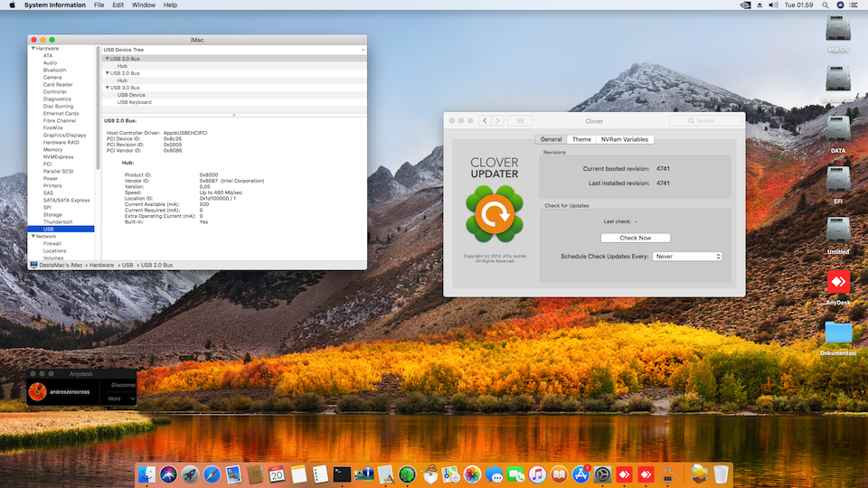The width and height of the screenshot is (868, 488).
Task: Click the System Information sidebar scrollbar
Action: pos(98,108)
